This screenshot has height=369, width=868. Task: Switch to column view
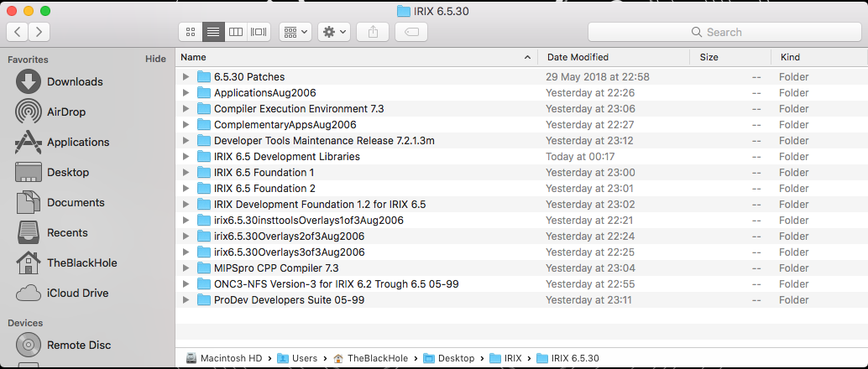pyautogui.click(x=236, y=32)
